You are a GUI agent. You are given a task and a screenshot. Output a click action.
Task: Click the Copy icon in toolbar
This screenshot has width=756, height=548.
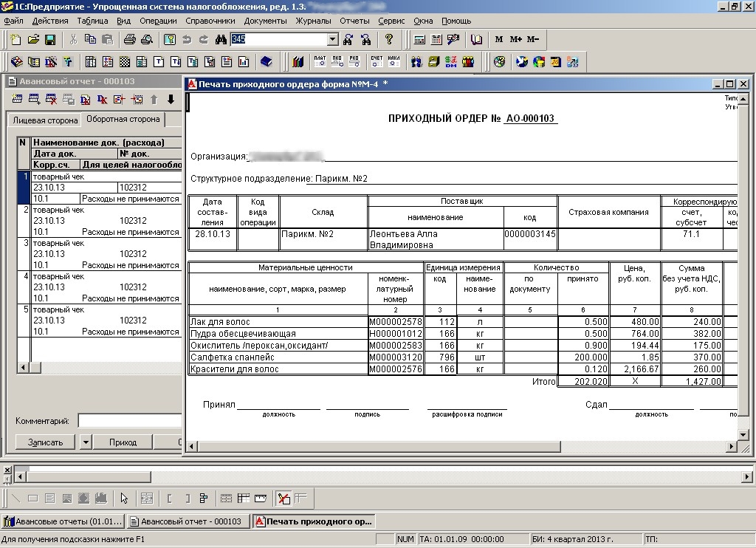coord(90,40)
